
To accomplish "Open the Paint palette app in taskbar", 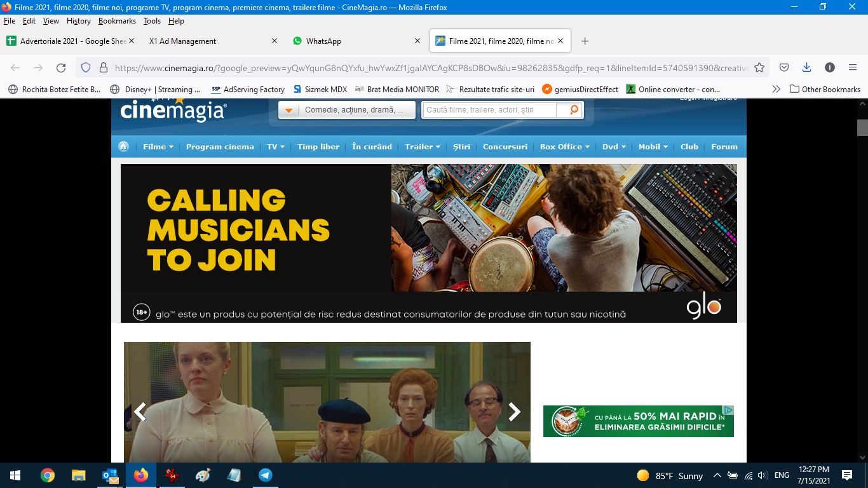I will [x=202, y=475].
